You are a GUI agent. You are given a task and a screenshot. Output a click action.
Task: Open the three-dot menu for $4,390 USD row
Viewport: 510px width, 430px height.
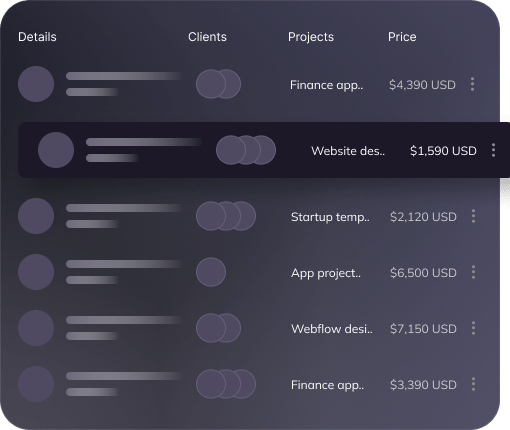pyautogui.click(x=472, y=84)
